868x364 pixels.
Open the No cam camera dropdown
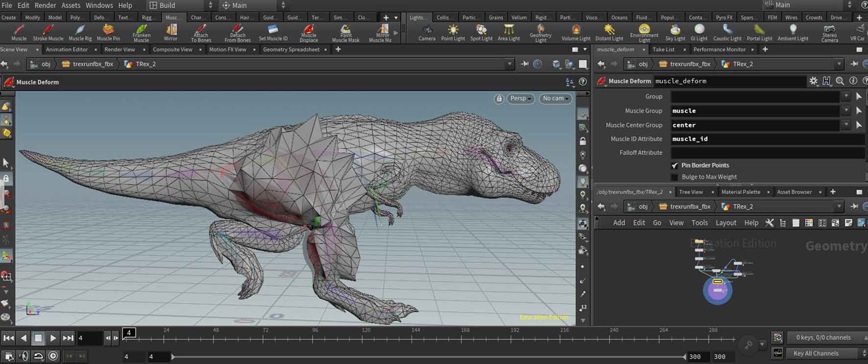(x=556, y=98)
